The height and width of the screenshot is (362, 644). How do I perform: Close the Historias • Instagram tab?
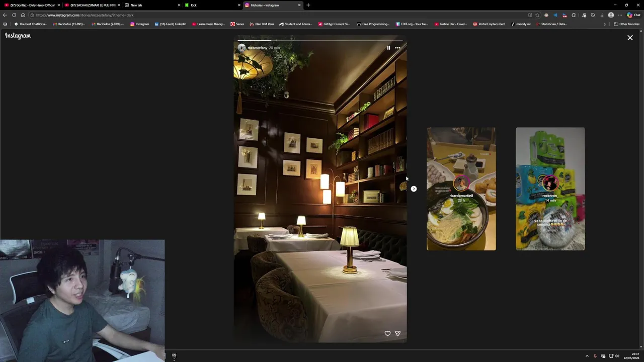tap(299, 5)
